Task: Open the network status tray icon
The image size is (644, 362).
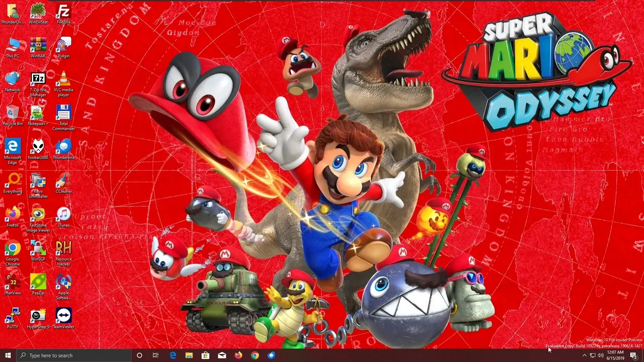Action: 592,355
